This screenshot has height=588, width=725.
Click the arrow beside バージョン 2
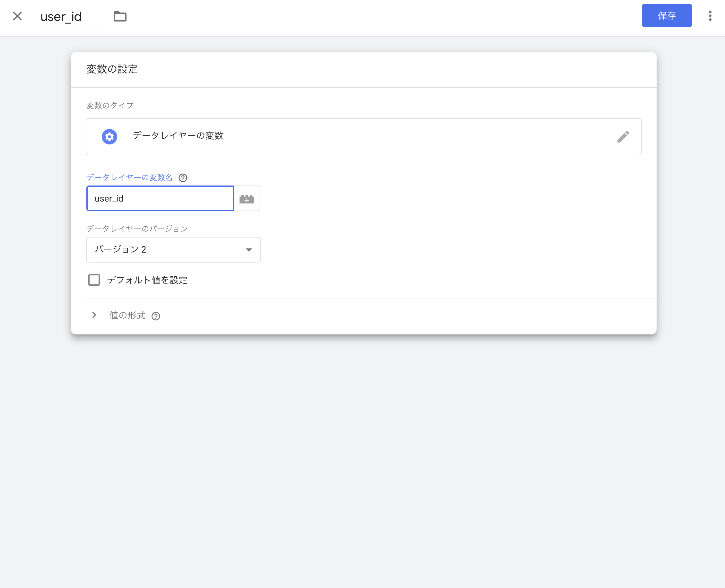[x=249, y=250]
